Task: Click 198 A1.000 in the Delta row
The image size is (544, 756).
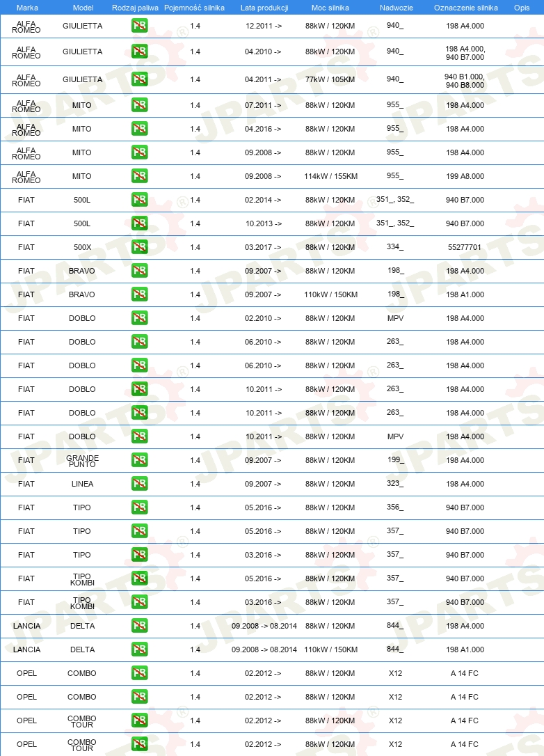Action: [x=465, y=650]
